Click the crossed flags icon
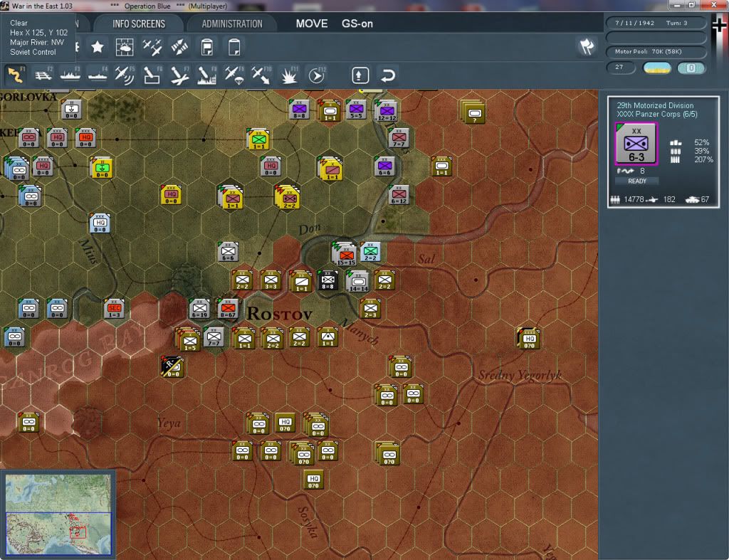Viewport: 729px width, 560px height. 587,46
